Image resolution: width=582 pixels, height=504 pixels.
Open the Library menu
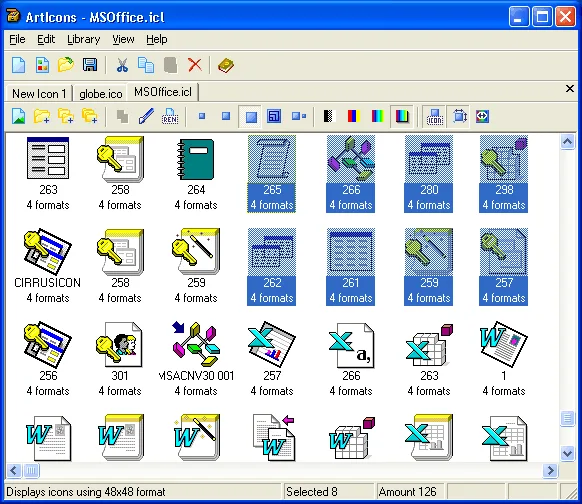click(x=84, y=39)
